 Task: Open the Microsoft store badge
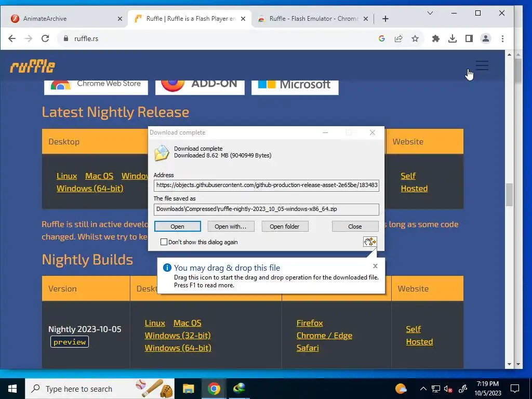(x=295, y=87)
